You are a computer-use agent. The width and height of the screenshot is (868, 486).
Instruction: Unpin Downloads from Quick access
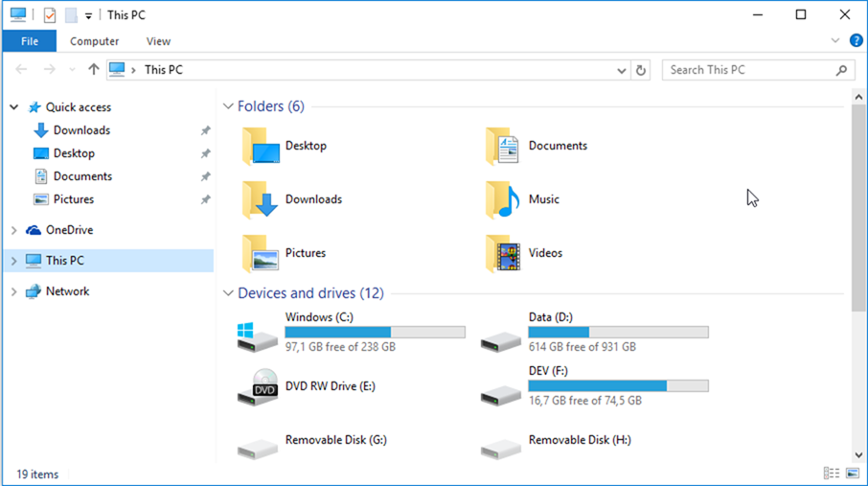click(205, 130)
